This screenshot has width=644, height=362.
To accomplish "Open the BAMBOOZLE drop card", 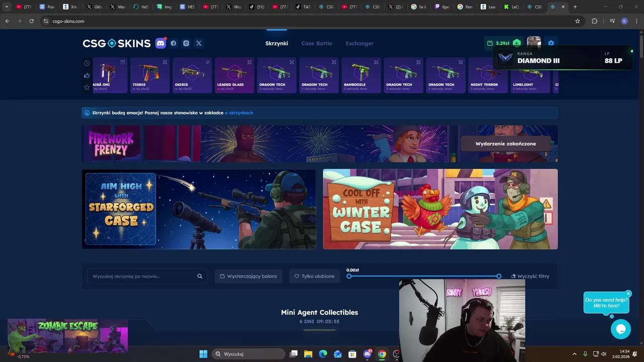I will coord(361,75).
